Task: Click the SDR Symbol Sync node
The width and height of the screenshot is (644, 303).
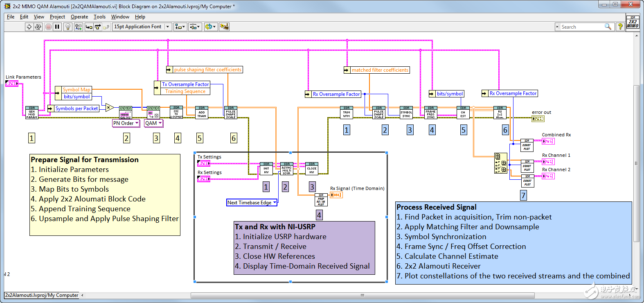Action: tap(406, 113)
